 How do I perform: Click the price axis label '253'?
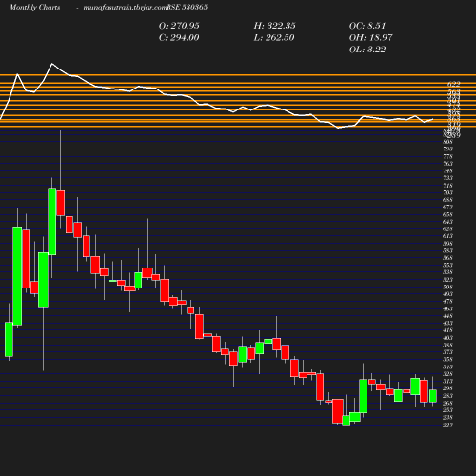[x=447, y=410]
